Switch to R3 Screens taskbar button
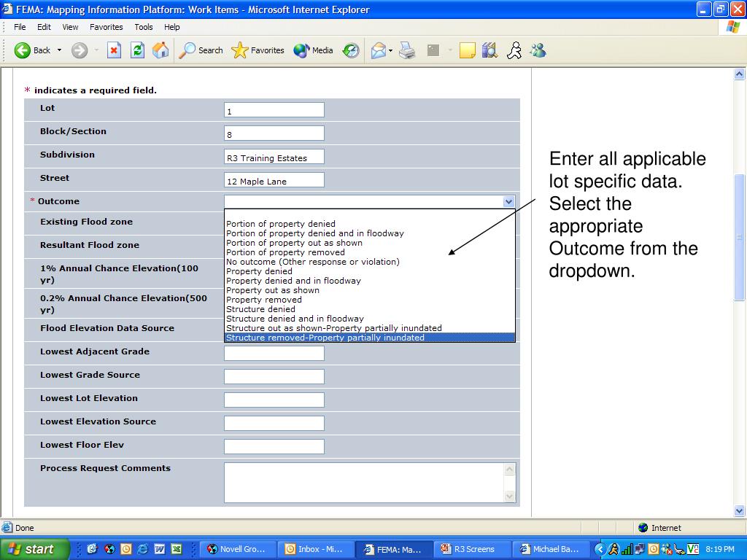The image size is (747, 560). [x=472, y=549]
